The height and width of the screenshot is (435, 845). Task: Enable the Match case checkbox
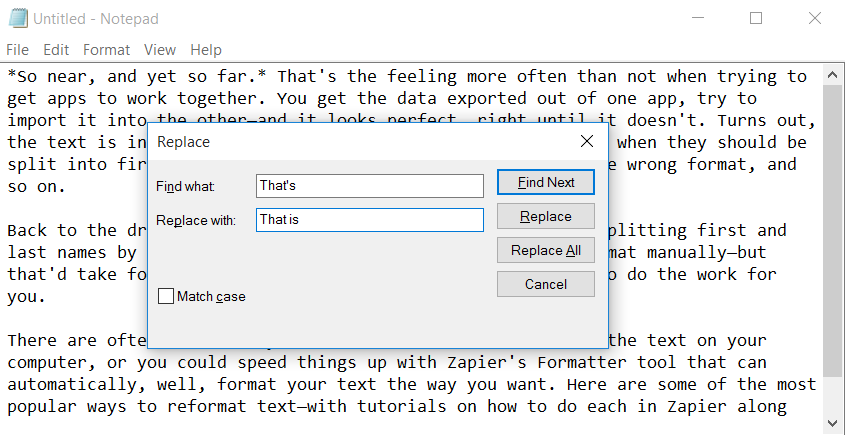[x=166, y=296]
